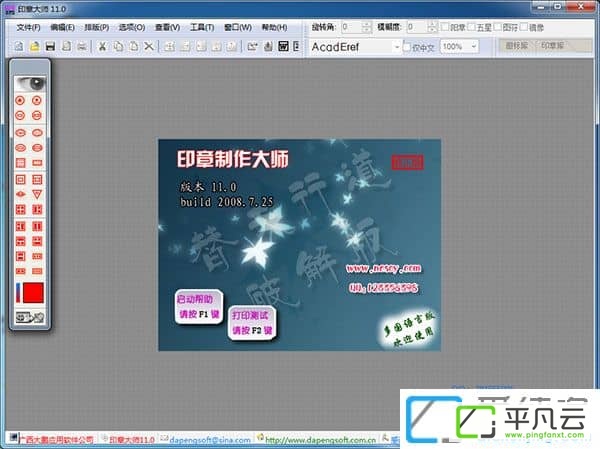Click the eye preview image in the tool palette
This screenshot has height=449, width=600.
(x=29, y=83)
